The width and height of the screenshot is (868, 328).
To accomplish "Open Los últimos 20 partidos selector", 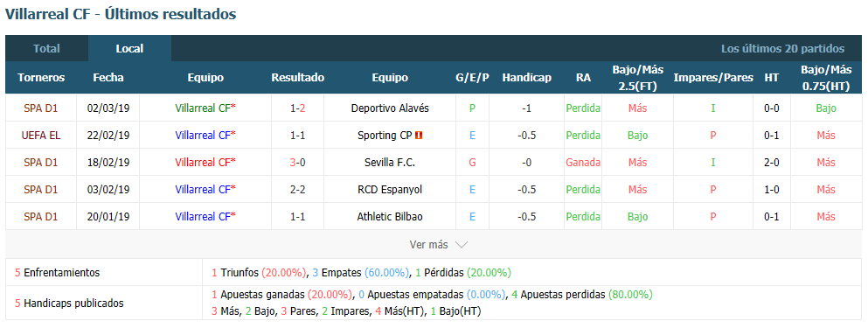I will [x=782, y=49].
